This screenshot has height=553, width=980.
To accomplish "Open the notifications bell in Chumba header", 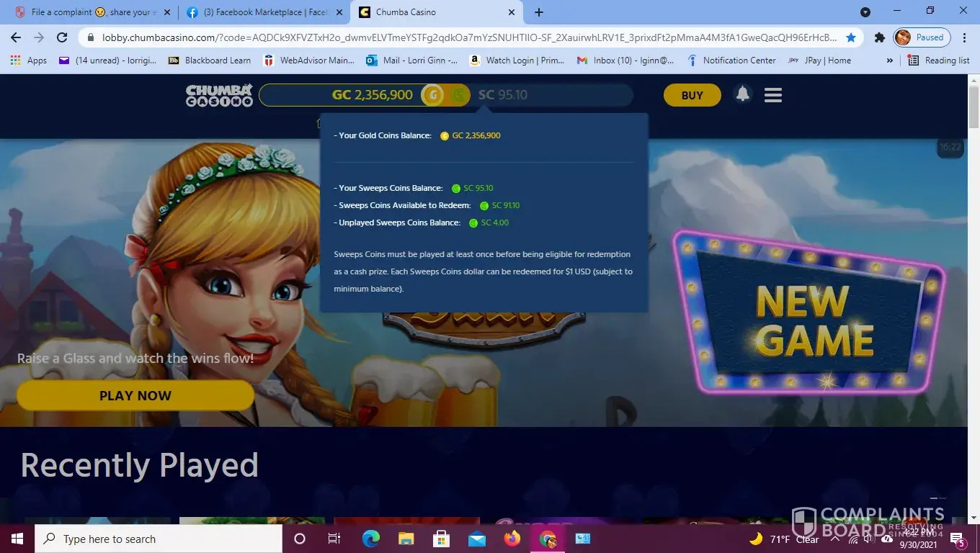I will pos(743,94).
